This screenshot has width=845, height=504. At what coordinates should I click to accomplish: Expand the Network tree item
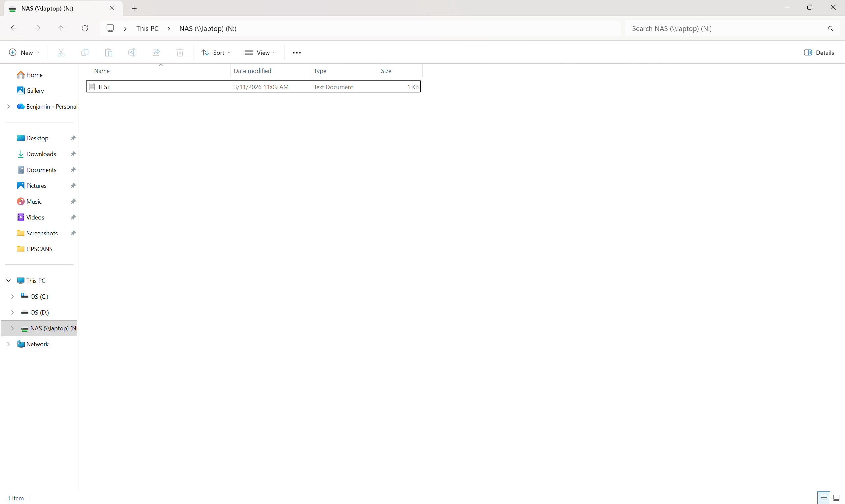8,344
